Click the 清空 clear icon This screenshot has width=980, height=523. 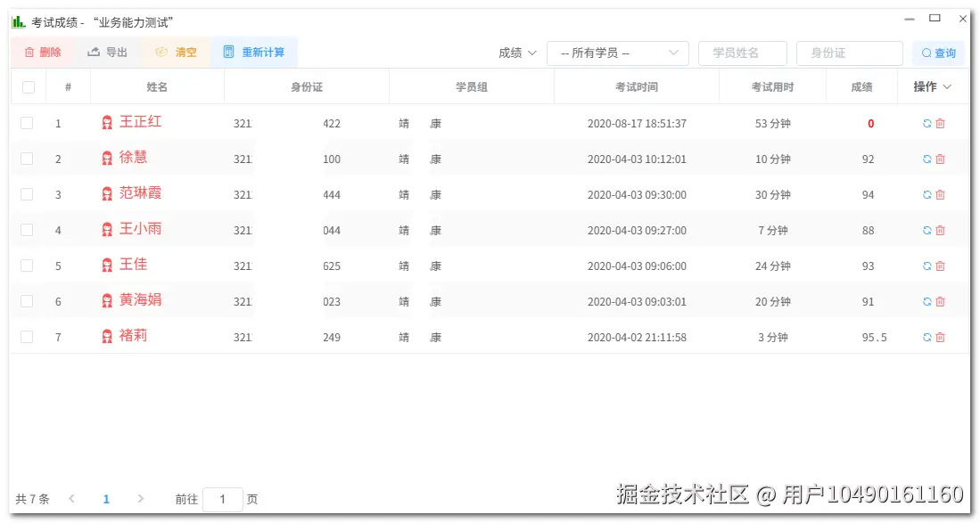point(163,53)
